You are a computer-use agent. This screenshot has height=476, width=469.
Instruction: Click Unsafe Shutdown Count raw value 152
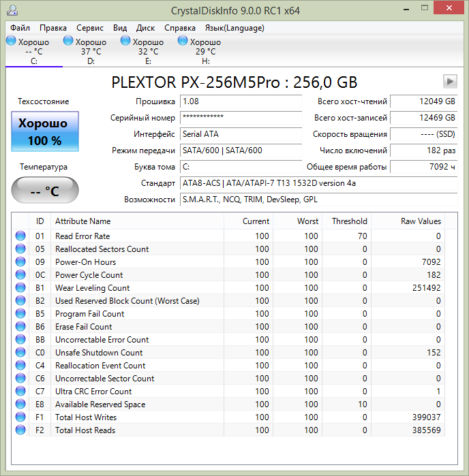click(434, 353)
